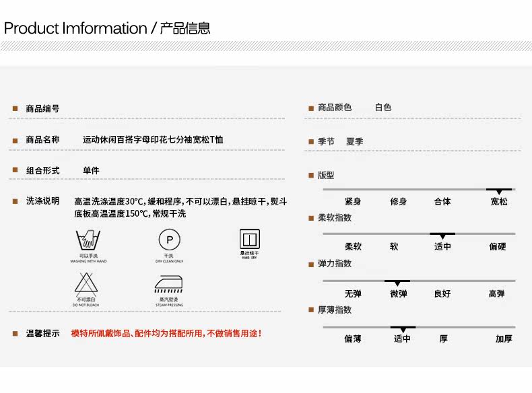Click the 宽松 fit slider marker

499,191
